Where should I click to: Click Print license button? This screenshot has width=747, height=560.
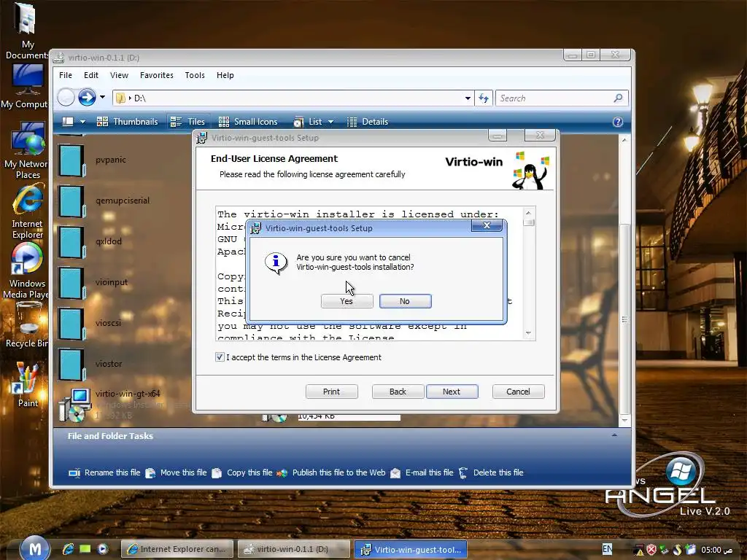tap(332, 392)
